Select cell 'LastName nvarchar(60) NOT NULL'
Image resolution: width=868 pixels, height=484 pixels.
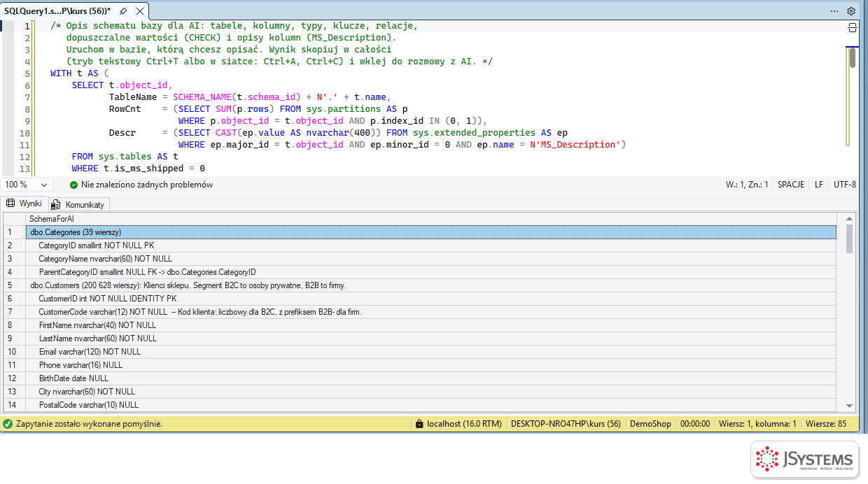click(431, 339)
